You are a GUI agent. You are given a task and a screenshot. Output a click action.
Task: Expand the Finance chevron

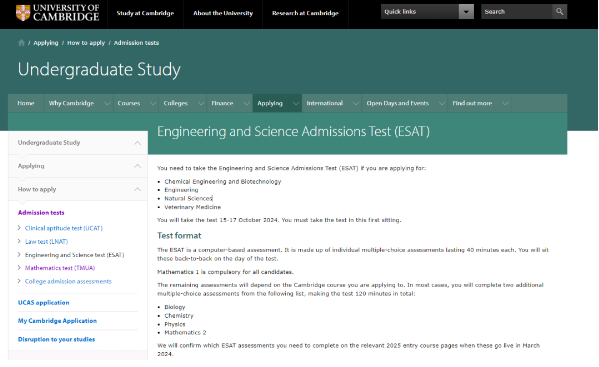click(x=247, y=103)
